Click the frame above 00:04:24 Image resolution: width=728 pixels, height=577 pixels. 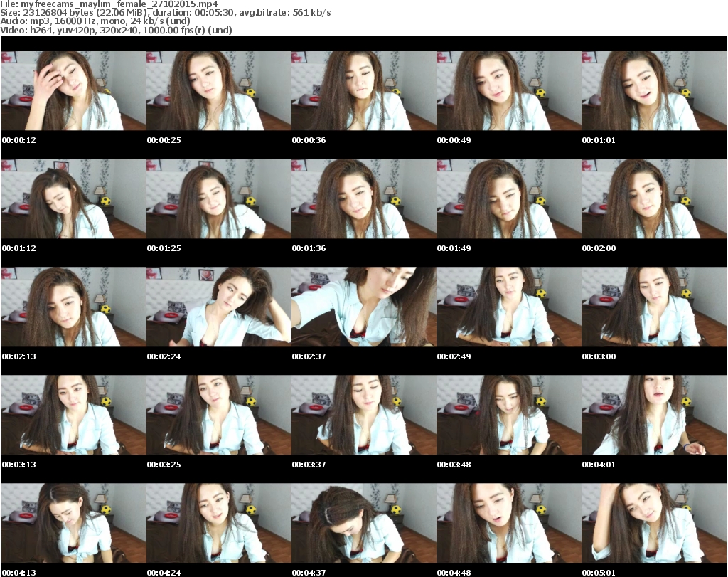point(219,523)
